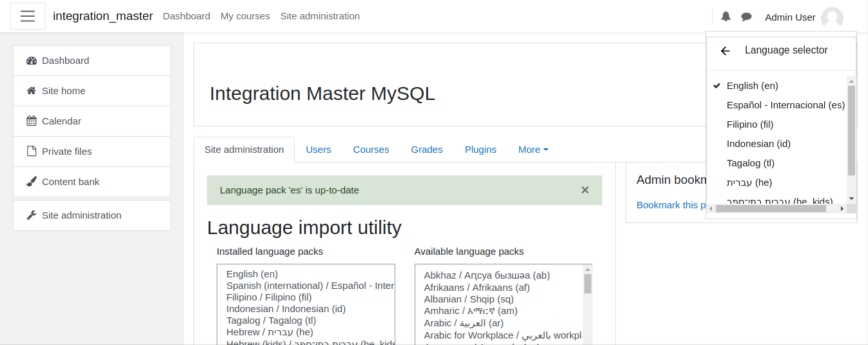
Task: Click the integration_master site name
Action: click(103, 16)
